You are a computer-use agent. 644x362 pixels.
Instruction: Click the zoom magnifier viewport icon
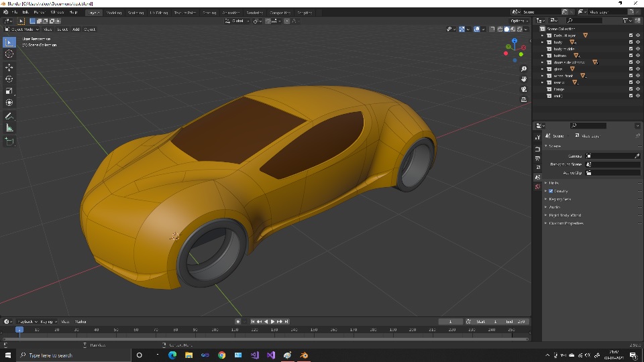click(524, 69)
